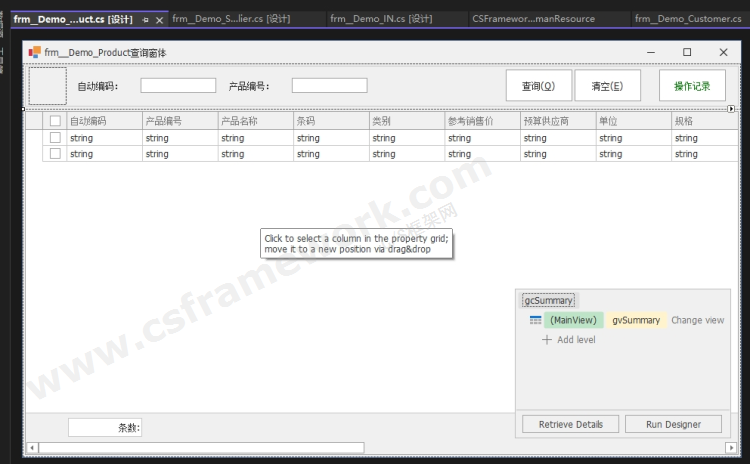Close the frm__Demo_Product designer tab

tap(160, 20)
